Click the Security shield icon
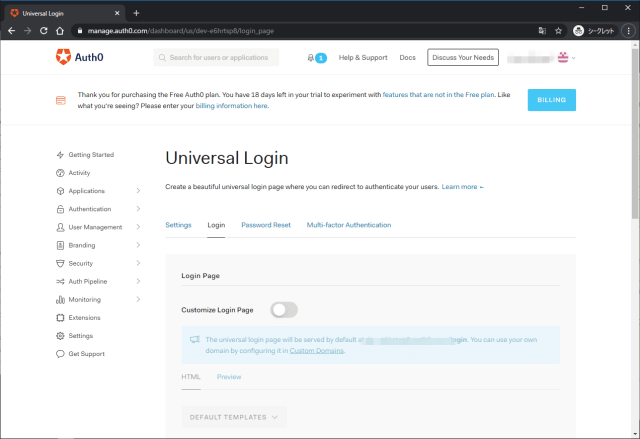The image size is (640, 439). [60, 264]
